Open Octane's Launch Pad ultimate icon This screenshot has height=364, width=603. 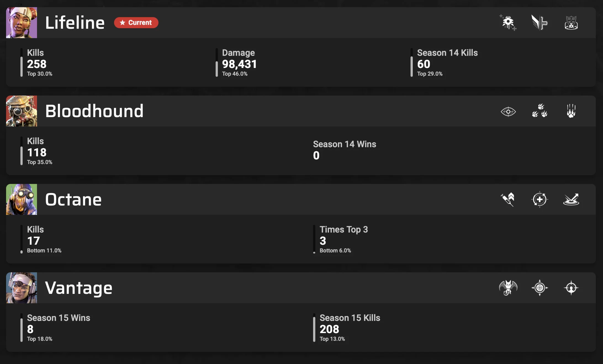(570, 199)
